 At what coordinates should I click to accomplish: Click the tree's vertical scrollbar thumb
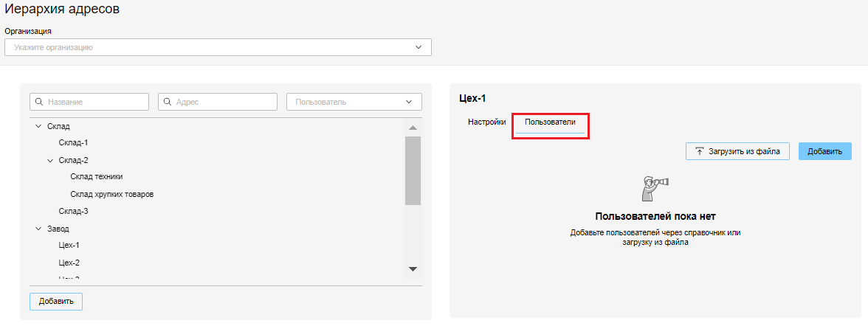pyautogui.click(x=413, y=170)
